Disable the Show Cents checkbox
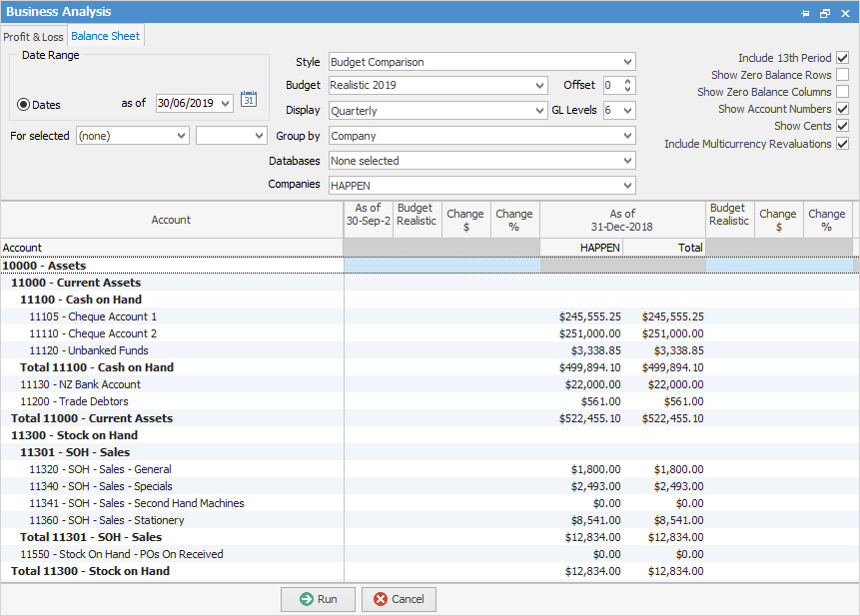Screen dimensions: 860x616 coord(842,126)
